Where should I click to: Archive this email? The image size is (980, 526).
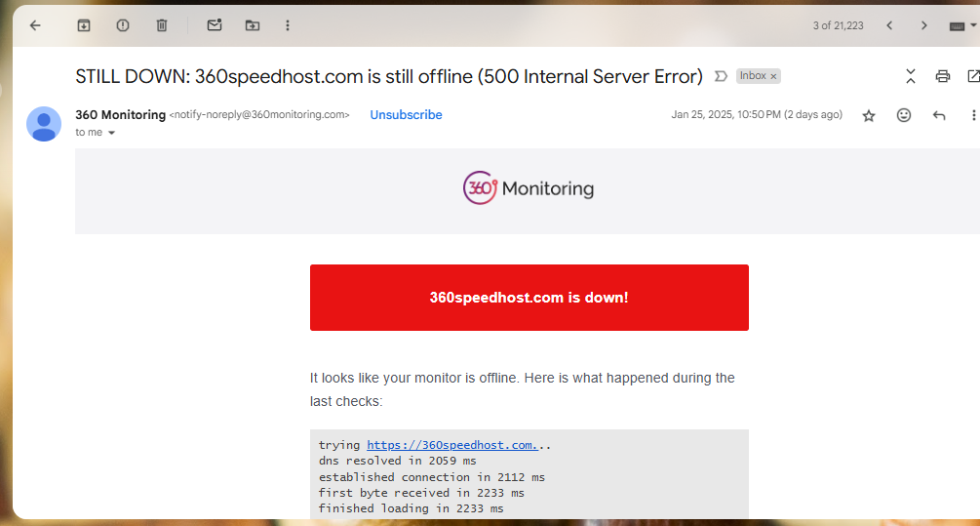point(84,25)
